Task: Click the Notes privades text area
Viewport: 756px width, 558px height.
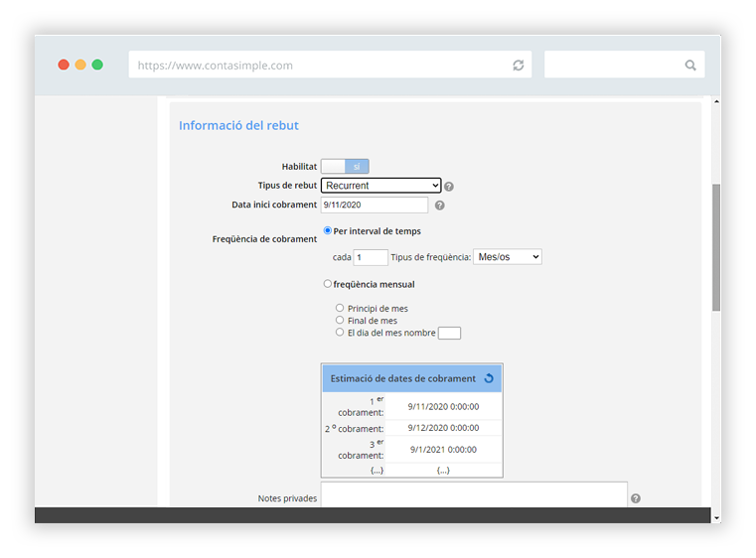Action: [x=474, y=494]
